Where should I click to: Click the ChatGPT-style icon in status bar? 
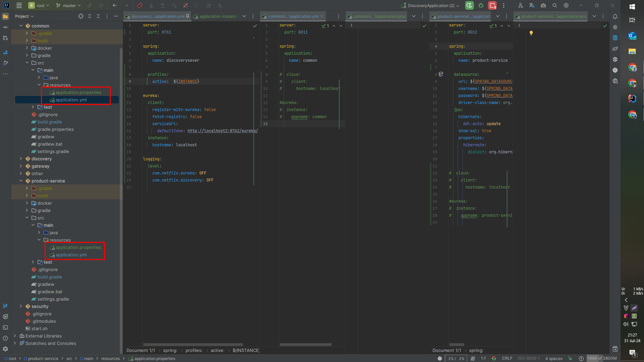(440, 358)
